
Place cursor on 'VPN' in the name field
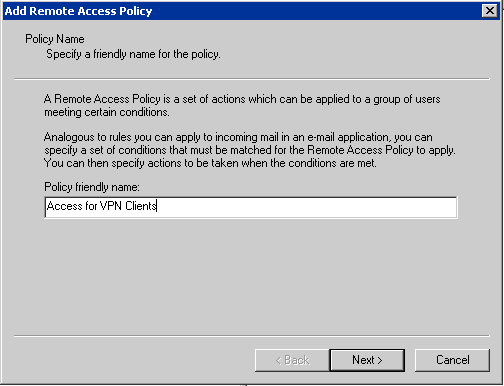111,206
